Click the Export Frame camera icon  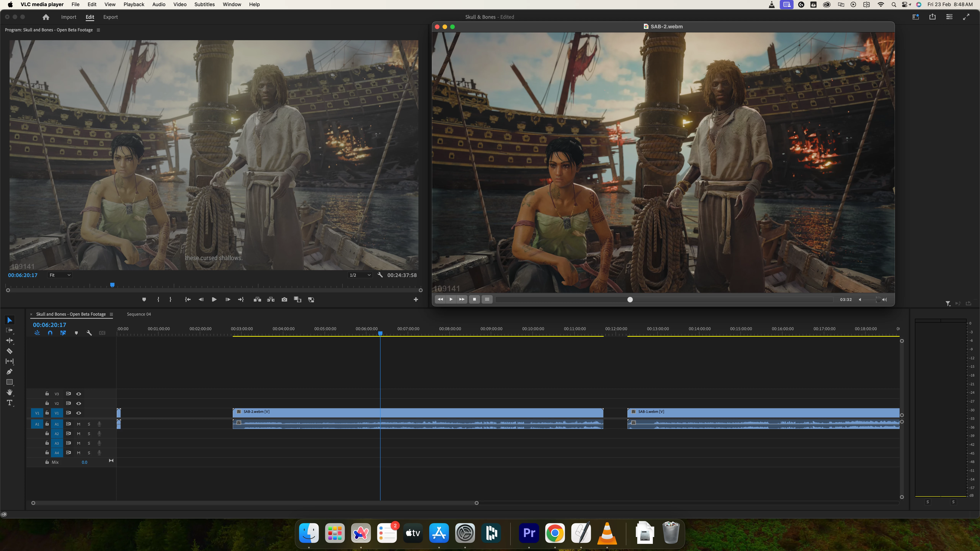(284, 300)
